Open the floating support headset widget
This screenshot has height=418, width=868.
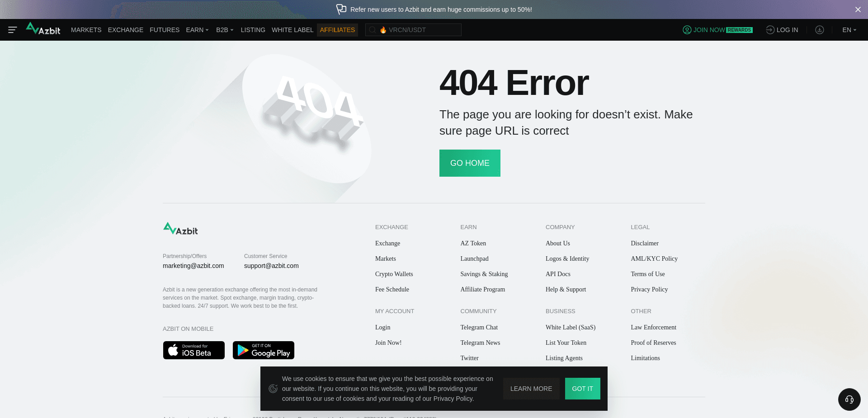click(x=849, y=399)
